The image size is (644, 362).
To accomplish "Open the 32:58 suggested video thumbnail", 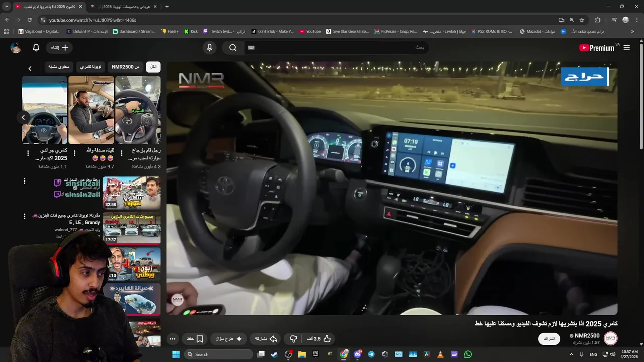I will [132, 193].
